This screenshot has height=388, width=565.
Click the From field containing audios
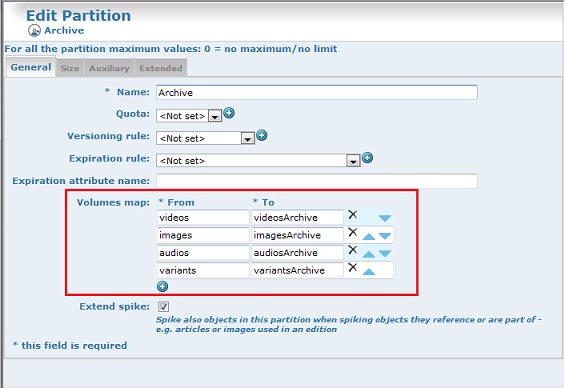coord(203,253)
